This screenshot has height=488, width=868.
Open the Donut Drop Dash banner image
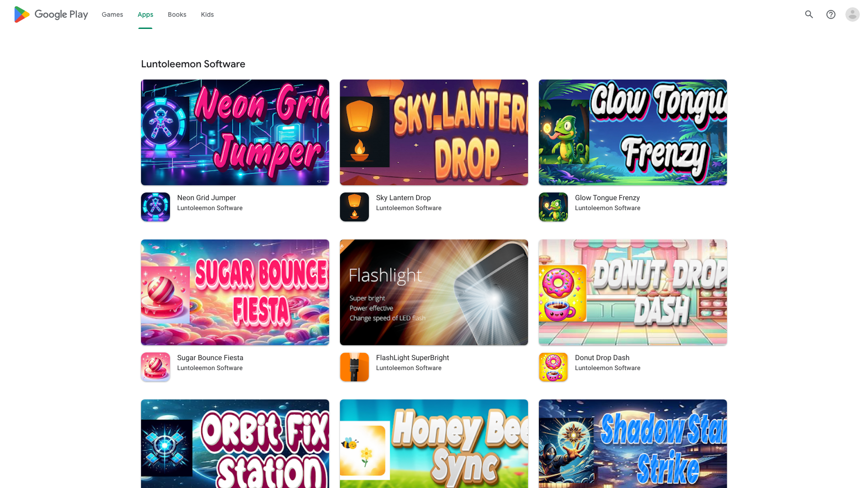(x=633, y=292)
